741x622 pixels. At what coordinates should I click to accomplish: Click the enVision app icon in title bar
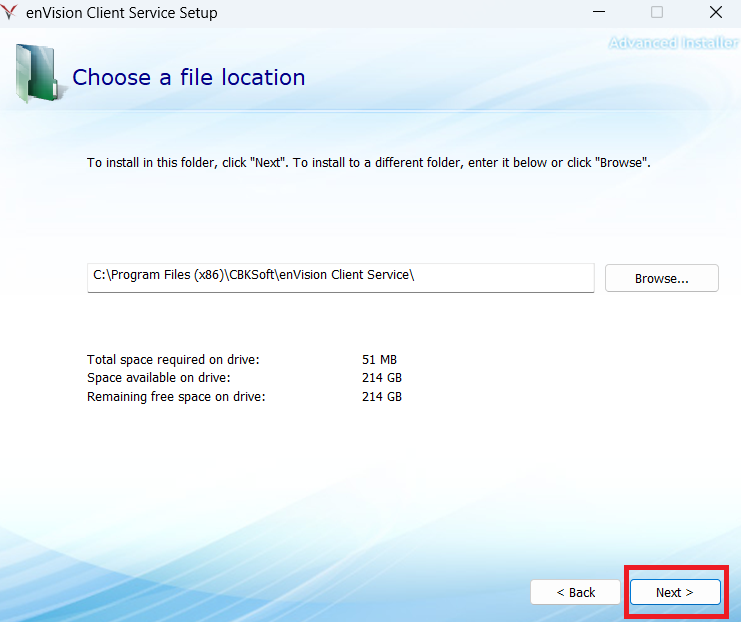coord(9,12)
